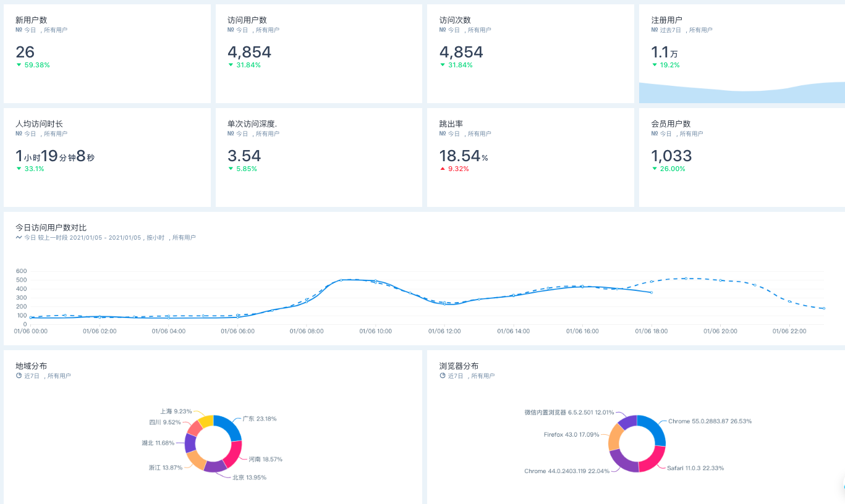Click the 3.54 visit depth value
The image size is (845, 504).
pyautogui.click(x=244, y=156)
